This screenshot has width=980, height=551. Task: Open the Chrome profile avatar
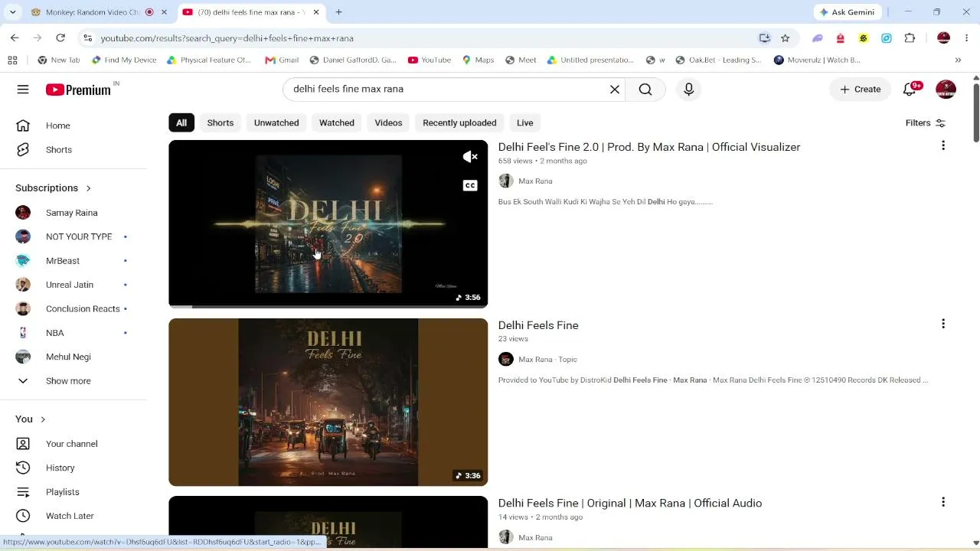943,38
